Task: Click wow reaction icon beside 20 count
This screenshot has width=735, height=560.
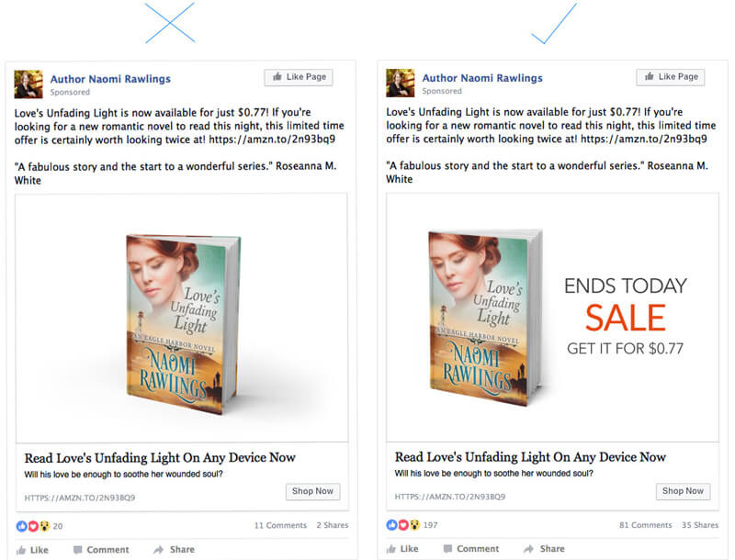Action: click(44, 526)
